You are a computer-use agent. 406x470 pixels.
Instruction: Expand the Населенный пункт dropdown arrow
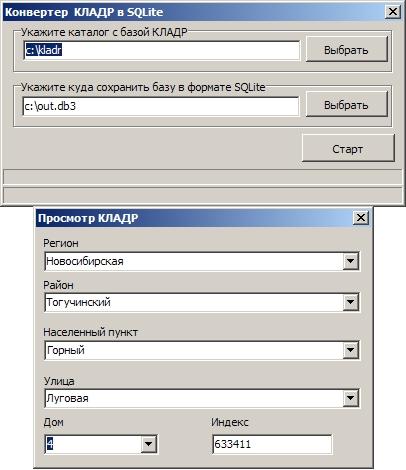[x=351, y=350]
